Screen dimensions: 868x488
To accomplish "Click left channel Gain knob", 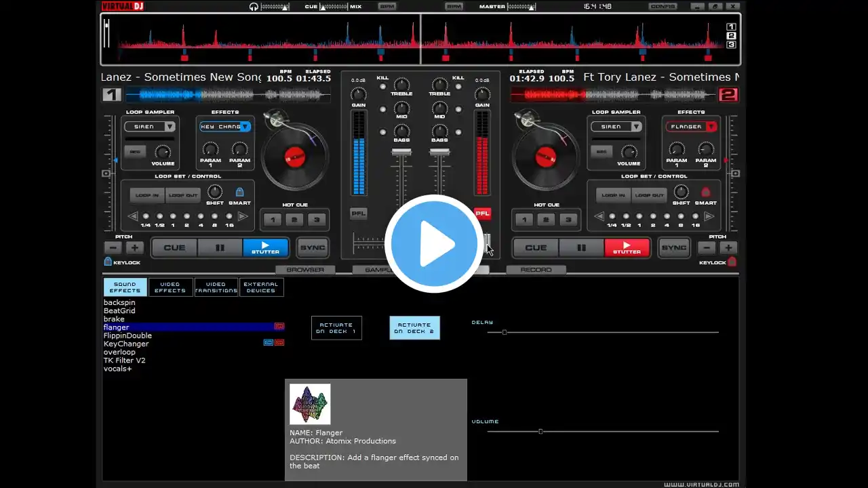I will pos(358,94).
